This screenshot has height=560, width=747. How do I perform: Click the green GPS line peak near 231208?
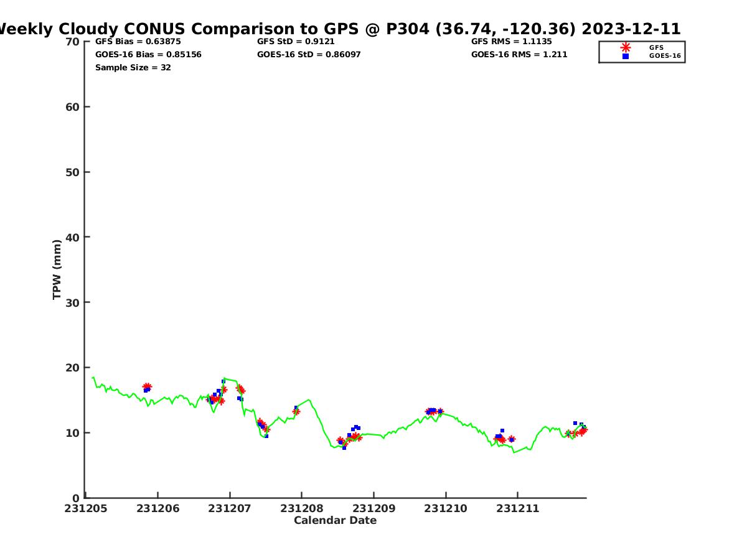tap(308, 399)
